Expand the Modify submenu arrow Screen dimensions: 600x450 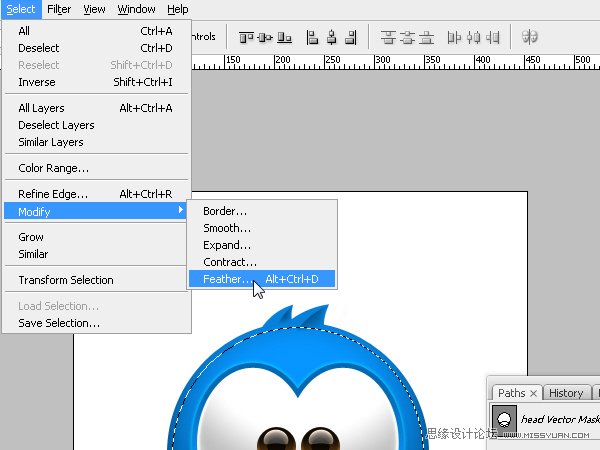click(181, 210)
